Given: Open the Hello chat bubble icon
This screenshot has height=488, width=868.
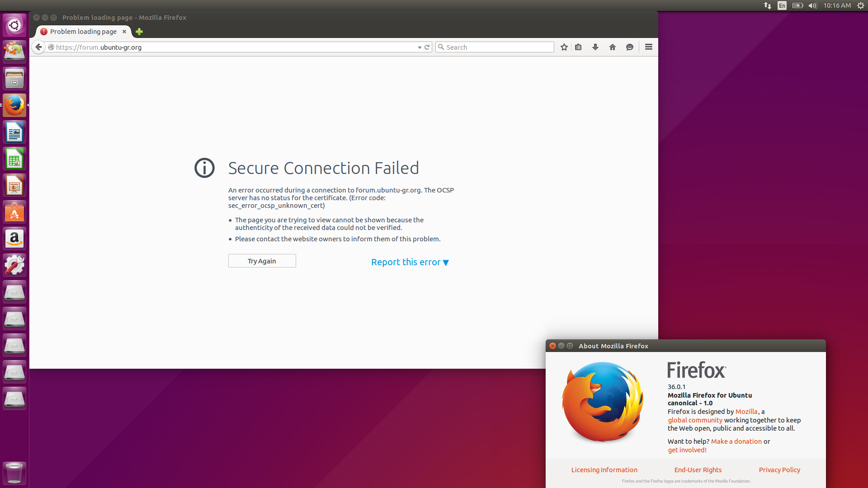Looking at the screenshot, I should pyautogui.click(x=630, y=47).
